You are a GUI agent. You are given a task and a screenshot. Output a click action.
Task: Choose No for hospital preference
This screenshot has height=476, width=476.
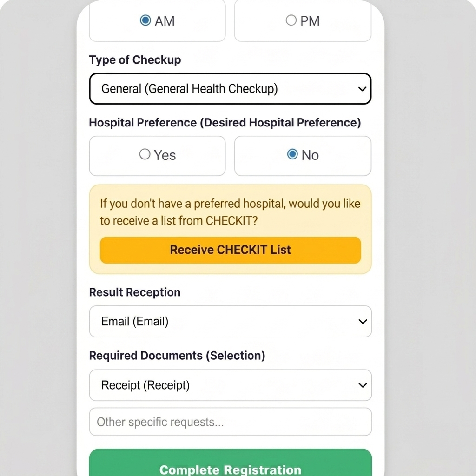click(292, 154)
